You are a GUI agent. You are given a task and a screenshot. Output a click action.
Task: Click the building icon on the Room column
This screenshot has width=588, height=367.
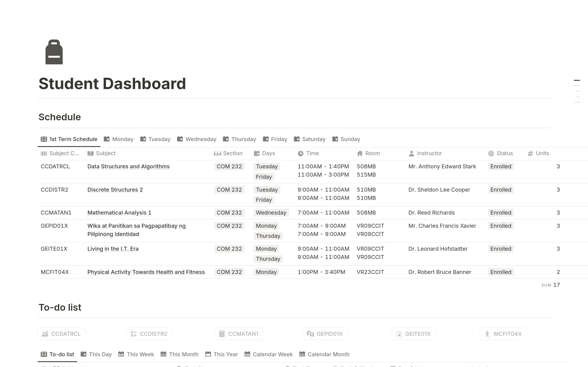pyautogui.click(x=359, y=153)
